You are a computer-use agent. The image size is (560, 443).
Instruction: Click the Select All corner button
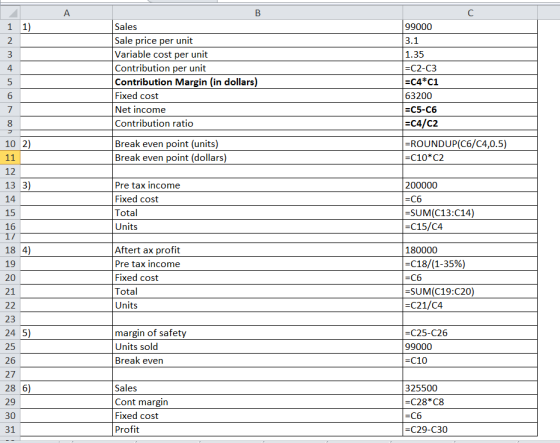[x=10, y=13]
